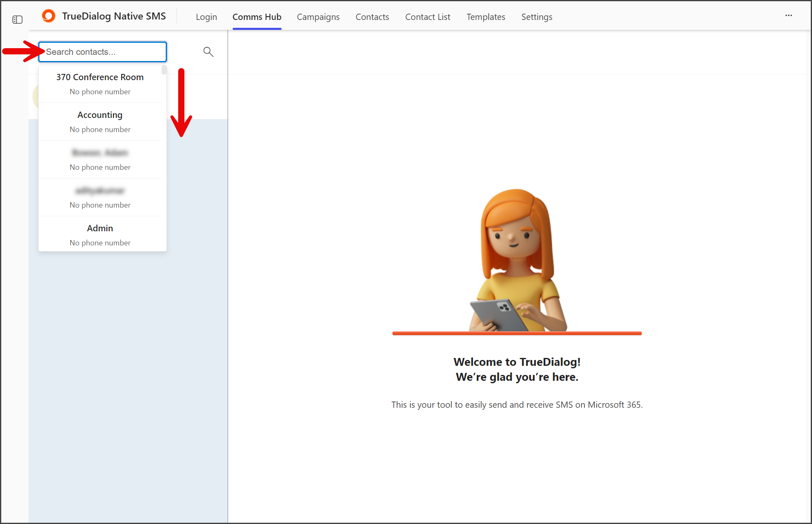The width and height of the screenshot is (812, 524).
Task: Click the TrueDialog orange logo icon
Action: pos(49,16)
